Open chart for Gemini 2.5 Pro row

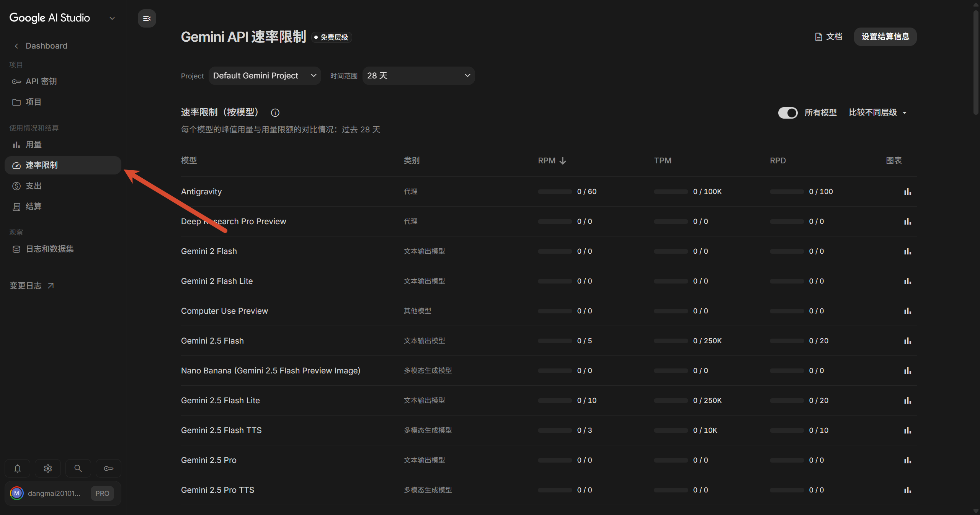[x=908, y=460]
